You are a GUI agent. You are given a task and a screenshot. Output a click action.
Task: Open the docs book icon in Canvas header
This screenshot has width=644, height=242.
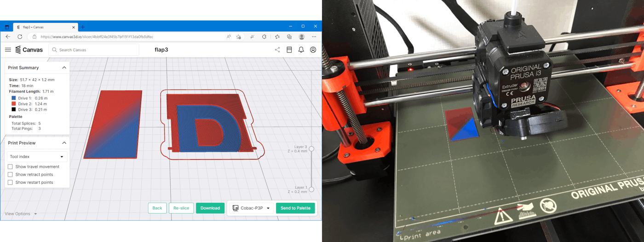(x=289, y=50)
